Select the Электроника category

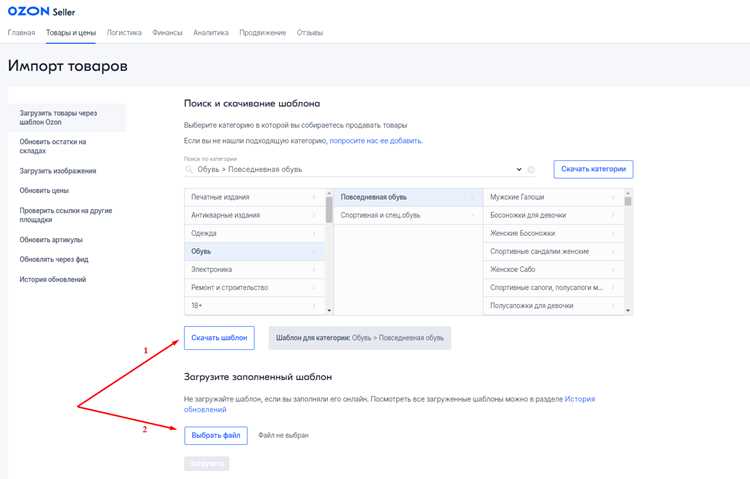254,269
